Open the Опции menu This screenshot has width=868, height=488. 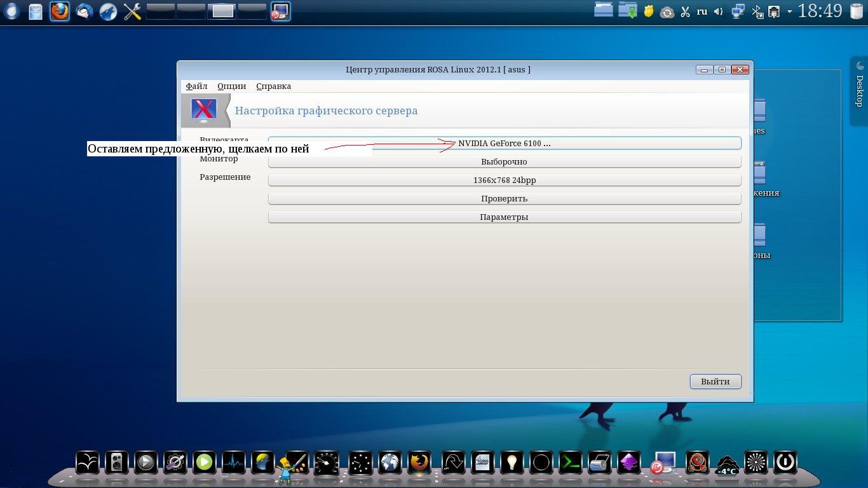coord(231,86)
